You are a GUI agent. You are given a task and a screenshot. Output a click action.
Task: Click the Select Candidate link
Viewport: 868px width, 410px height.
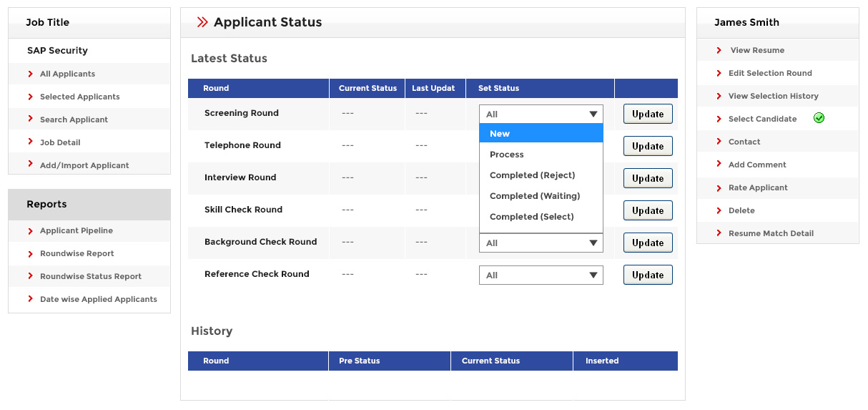pyautogui.click(x=762, y=119)
